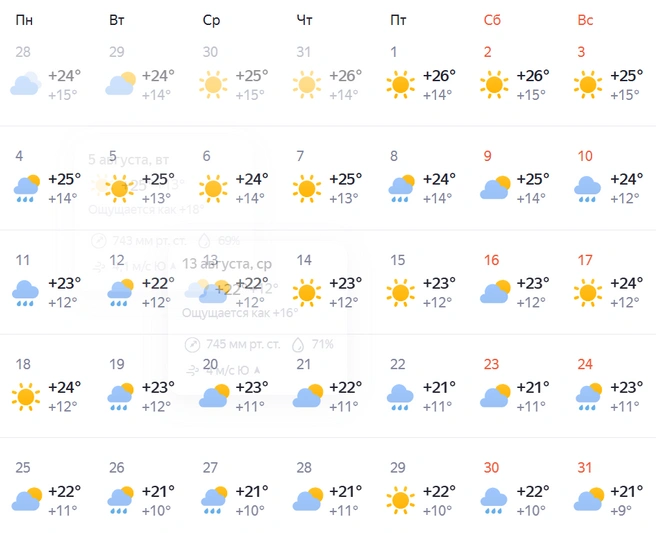This screenshot has width=656, height=533.
Task: Click the cloudy icon for July 28
Action: [26, 83]
